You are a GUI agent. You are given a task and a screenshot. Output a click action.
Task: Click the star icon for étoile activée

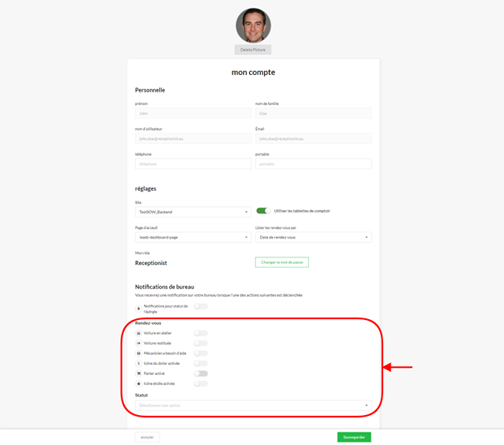coord(138,383)
